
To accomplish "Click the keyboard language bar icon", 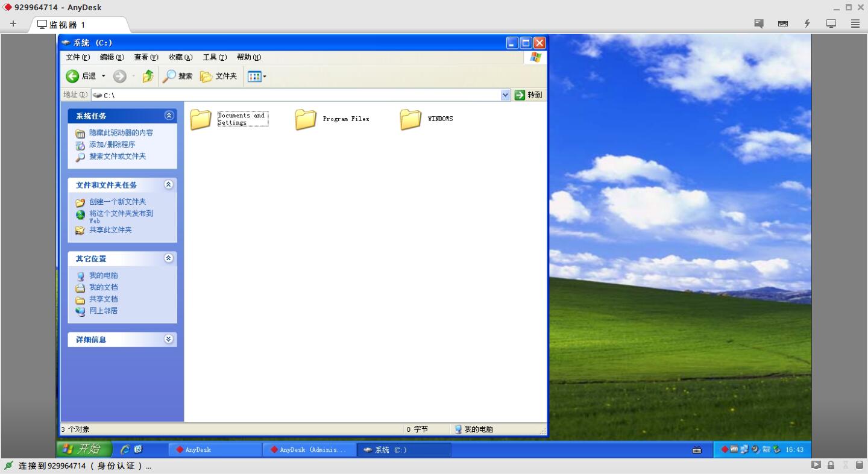I will tap(697, 450).
